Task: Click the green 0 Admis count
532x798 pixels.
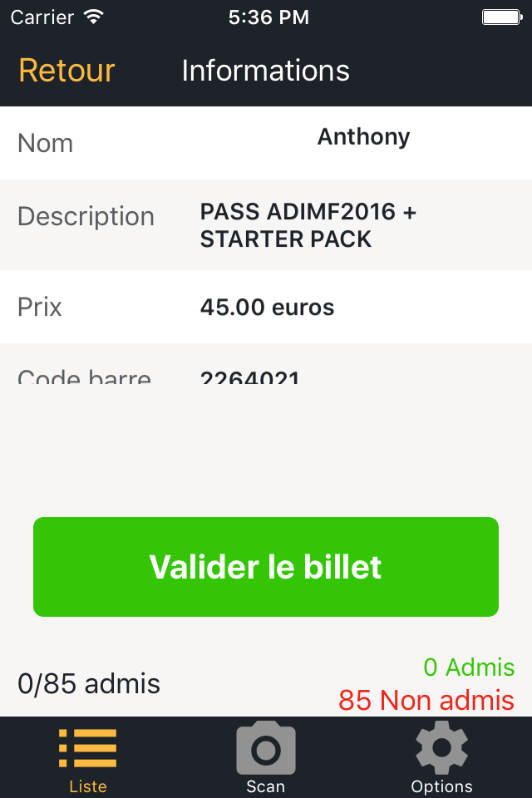Action: tap(469, 667)
